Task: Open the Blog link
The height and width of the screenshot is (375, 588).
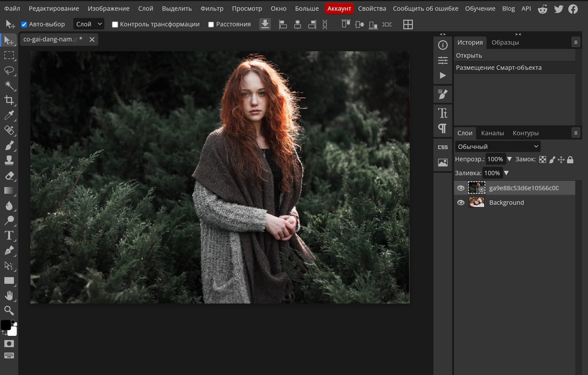Action: pos(508,8)
